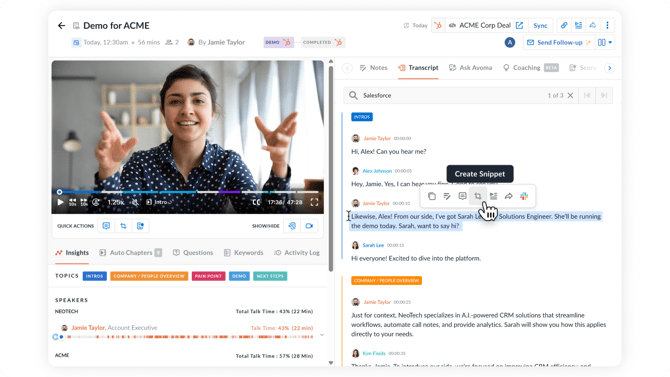Screen dimensions: 670x377
Task: Click the comment icon in selection toolbar
Action: (462, 196)
